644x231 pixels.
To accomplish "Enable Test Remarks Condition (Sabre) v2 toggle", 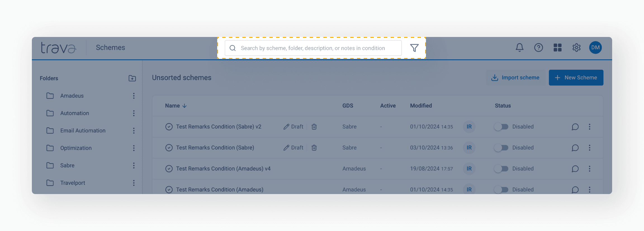I will pyautogui.click(x=501, y=127).
